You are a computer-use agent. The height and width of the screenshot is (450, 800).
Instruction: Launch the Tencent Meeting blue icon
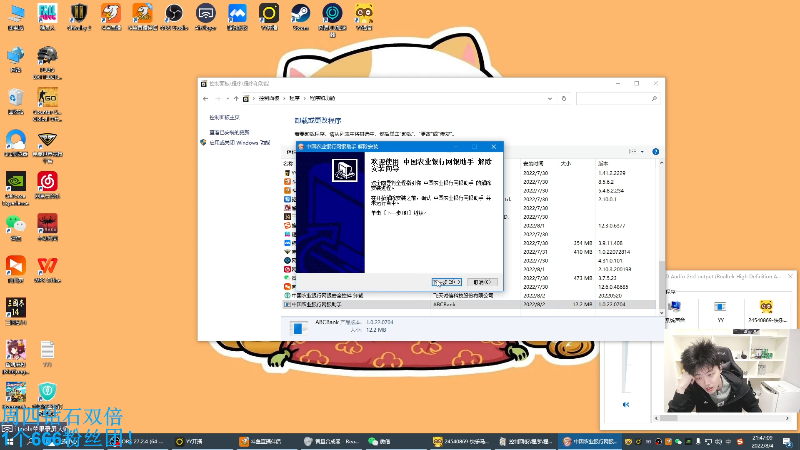(237, 17)
